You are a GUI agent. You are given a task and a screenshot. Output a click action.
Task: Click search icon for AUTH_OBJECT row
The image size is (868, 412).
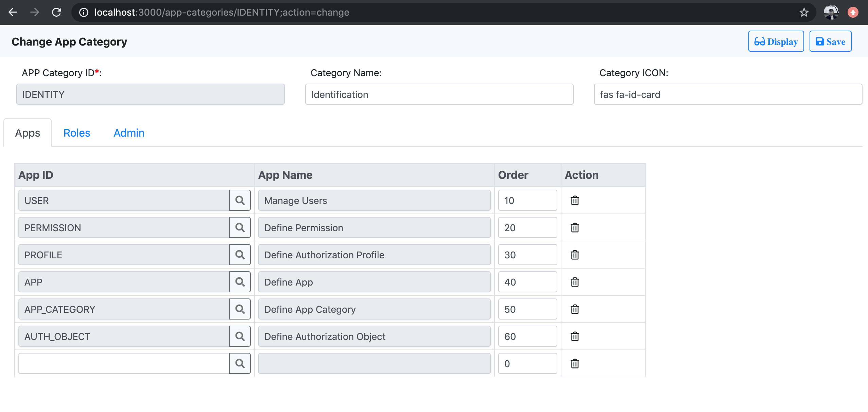click(x=240, y=337)
